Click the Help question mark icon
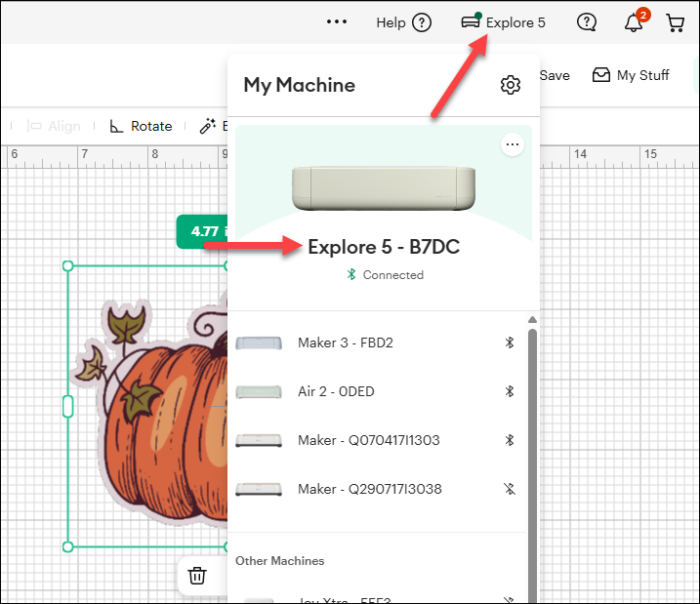This screenshot has width=700, height=604. [x=422, y=22]
